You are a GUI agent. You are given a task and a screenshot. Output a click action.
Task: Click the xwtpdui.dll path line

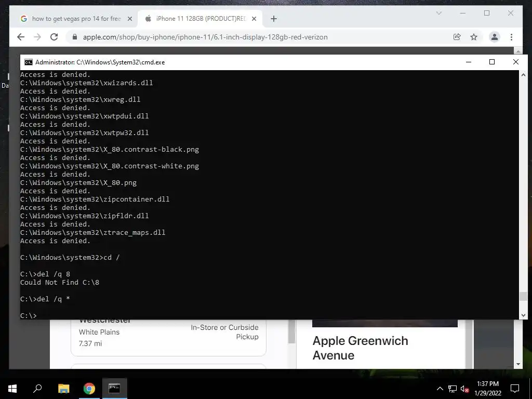click(85, 116)
